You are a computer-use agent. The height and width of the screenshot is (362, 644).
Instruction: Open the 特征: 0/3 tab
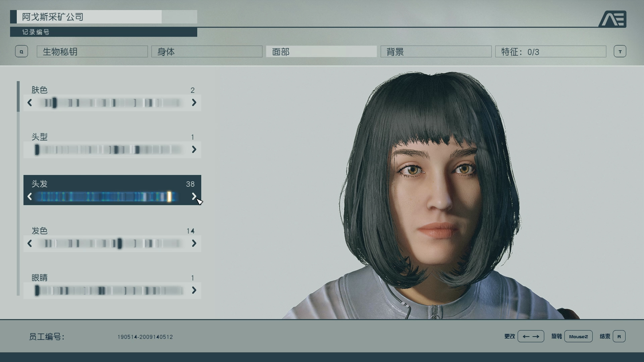coord(550,52)
